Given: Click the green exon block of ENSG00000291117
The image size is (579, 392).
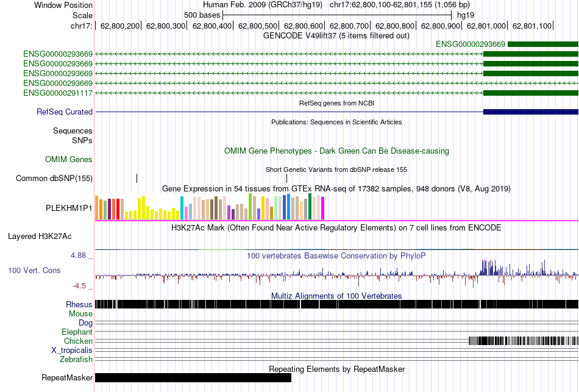Looking at the screenshot, I should 531,93.
